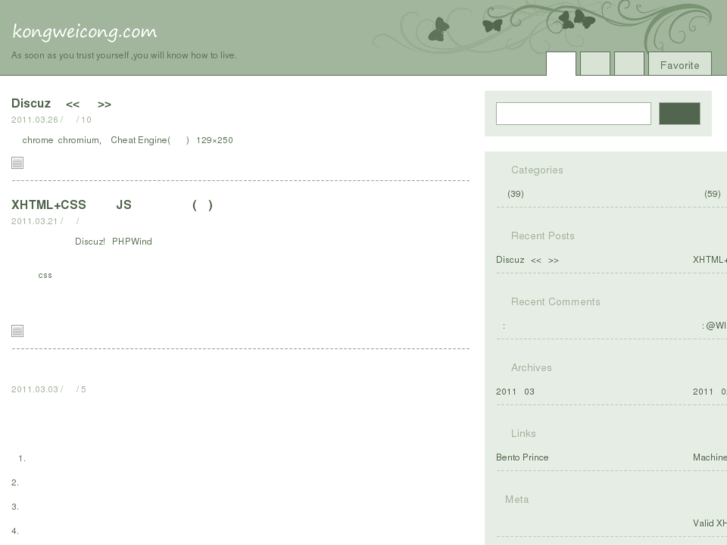Click the Categories sidebar heading
Screen dimensions: 727x545
pos(537,170)
